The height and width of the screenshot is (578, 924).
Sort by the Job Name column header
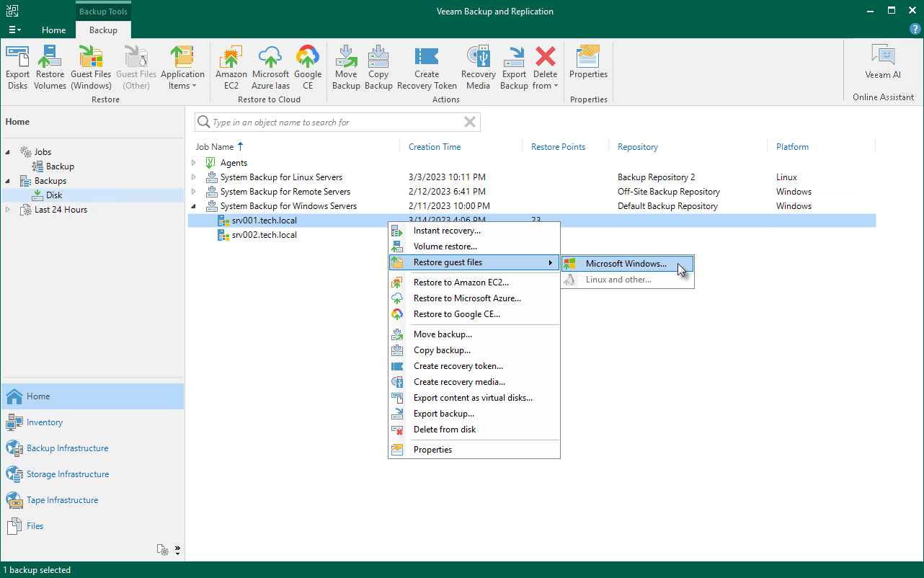click(215, 147)
